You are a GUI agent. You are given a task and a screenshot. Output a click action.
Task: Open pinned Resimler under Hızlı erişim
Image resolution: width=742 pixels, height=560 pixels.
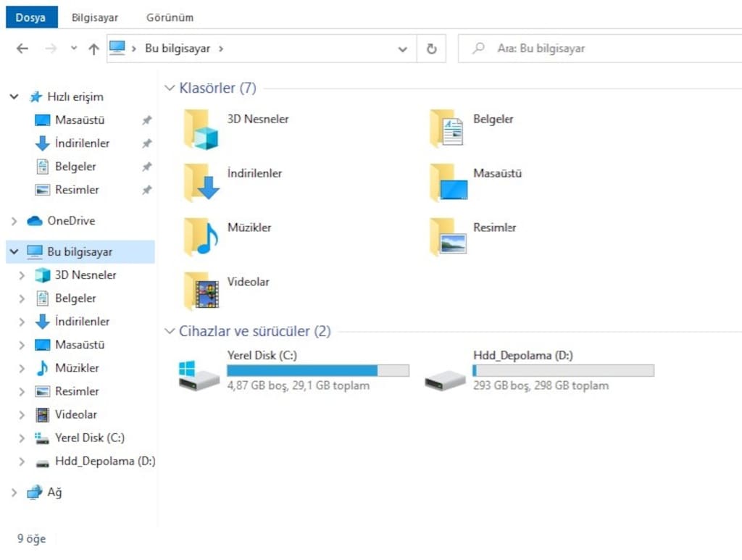click(x=77, y=190)
